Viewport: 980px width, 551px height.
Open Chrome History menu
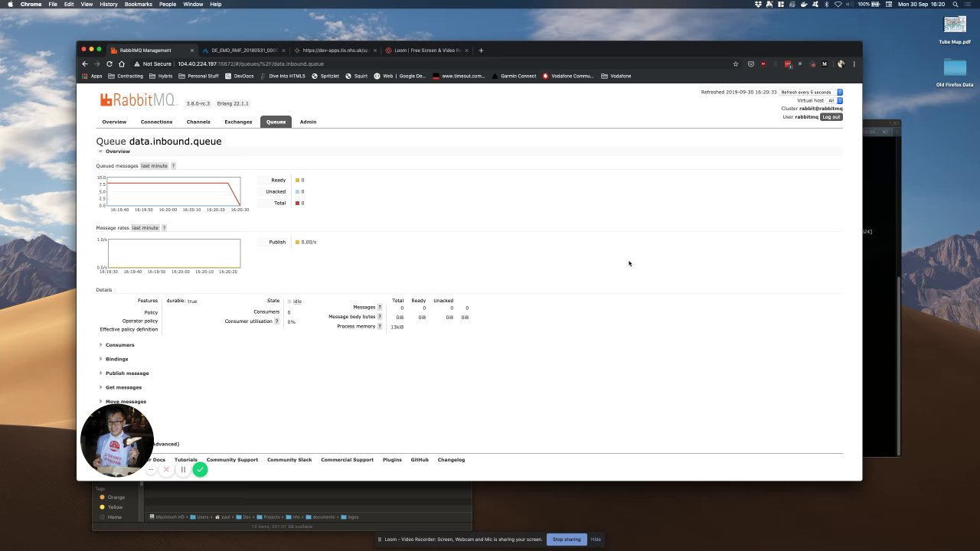coord(109,4)
